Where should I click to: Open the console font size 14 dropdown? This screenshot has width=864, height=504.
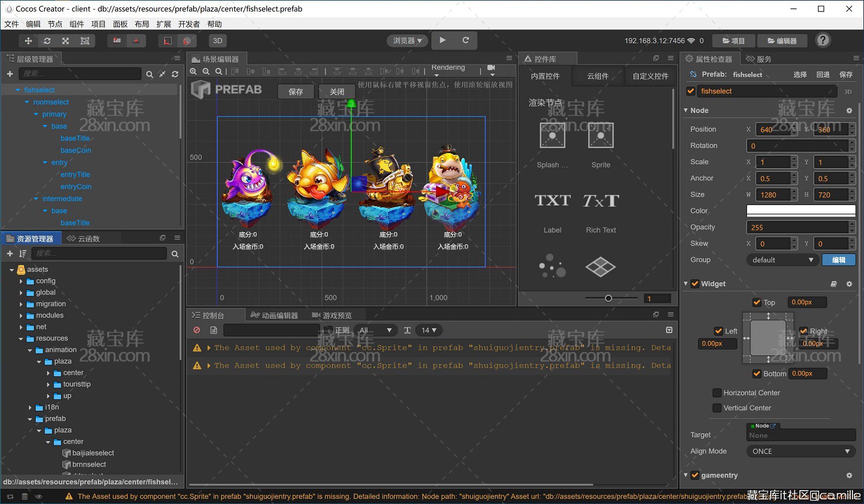[x=429, y=330]
